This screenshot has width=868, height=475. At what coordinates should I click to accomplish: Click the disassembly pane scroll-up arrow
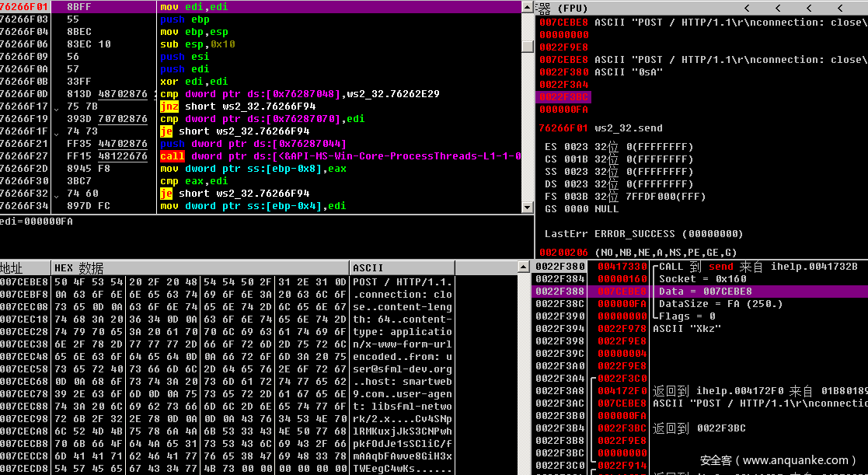527,7
